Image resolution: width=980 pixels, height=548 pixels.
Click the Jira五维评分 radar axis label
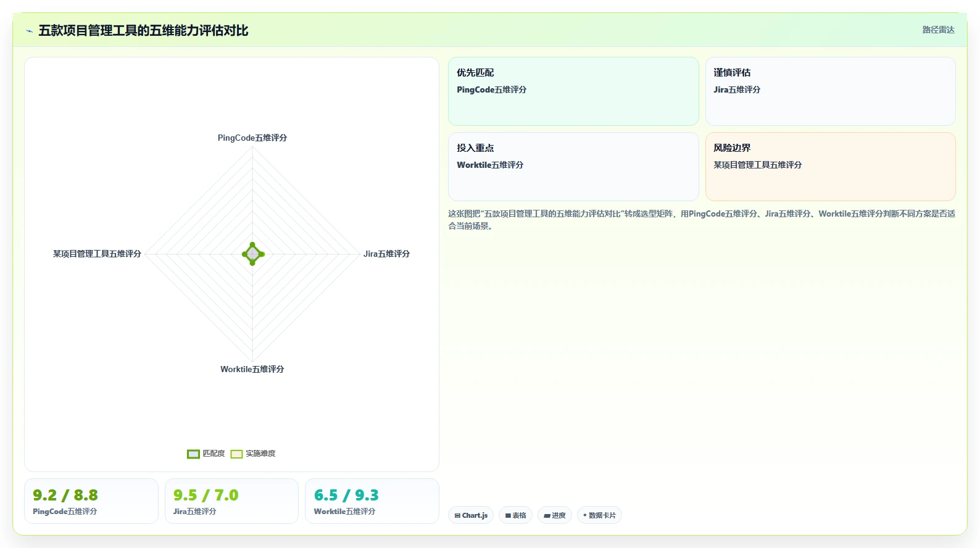click(386, 254)
